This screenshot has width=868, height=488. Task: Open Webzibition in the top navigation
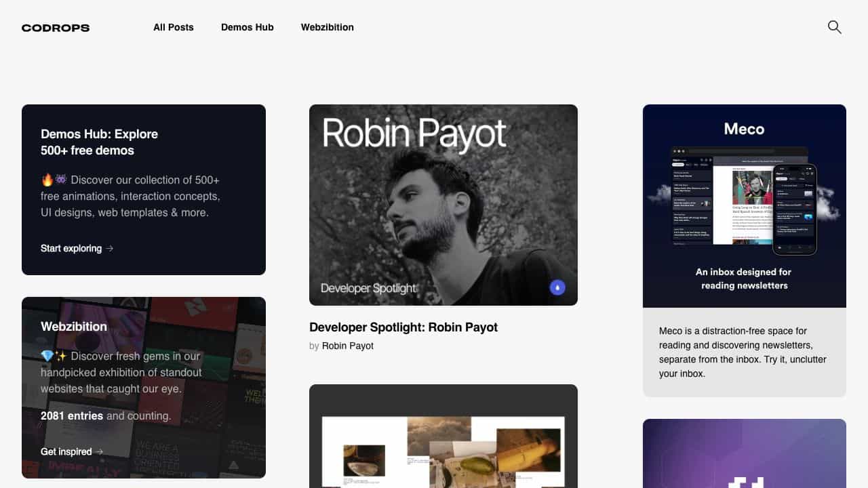[x=328, y=28]
